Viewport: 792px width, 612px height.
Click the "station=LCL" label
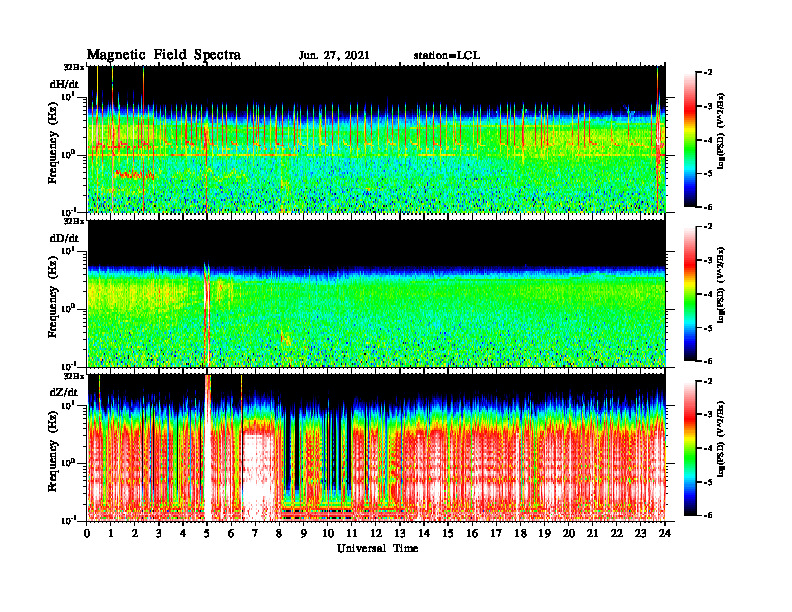point(447,56)
